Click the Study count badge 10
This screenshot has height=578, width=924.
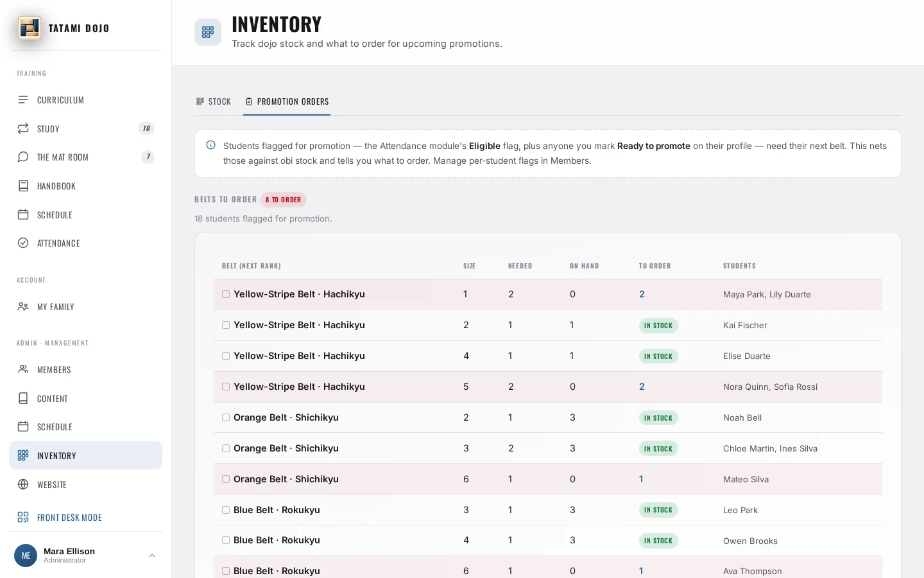click(146, 128)
